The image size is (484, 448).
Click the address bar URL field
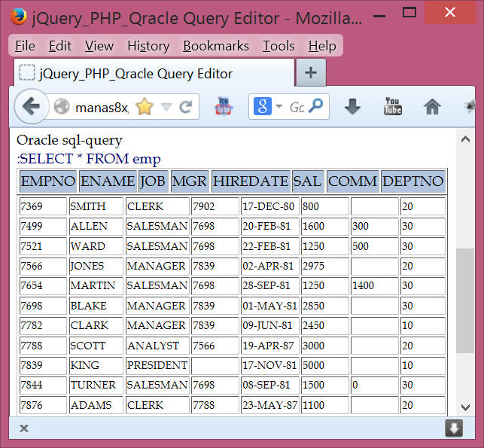[102, 108]
